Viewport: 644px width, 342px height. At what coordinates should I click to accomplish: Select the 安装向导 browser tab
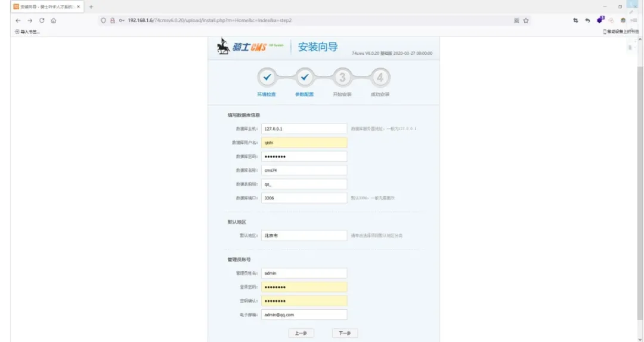(x=47, y=7)
